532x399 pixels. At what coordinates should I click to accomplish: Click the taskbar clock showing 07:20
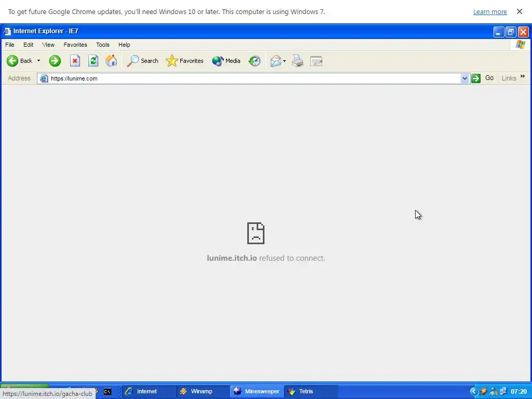519,392
